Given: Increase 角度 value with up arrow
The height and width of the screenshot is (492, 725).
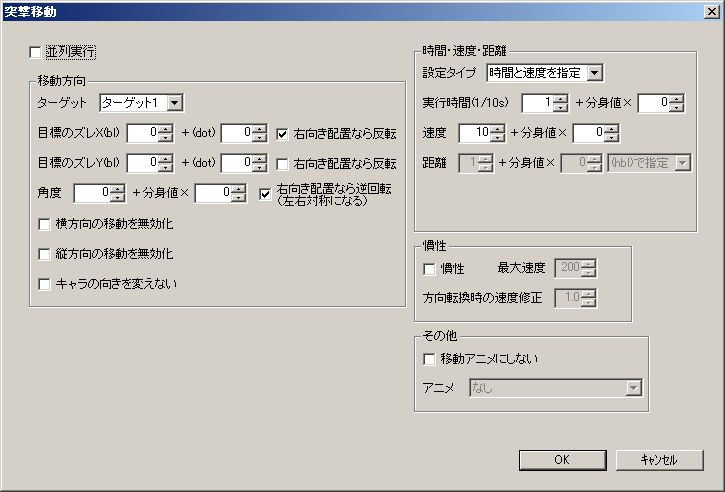Looking at the screenshot, I should (117, 189).
